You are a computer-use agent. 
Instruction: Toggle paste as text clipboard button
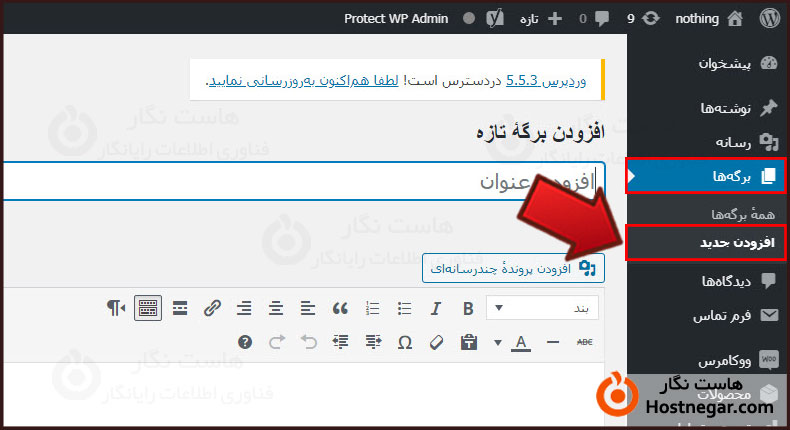coord(467,342)
